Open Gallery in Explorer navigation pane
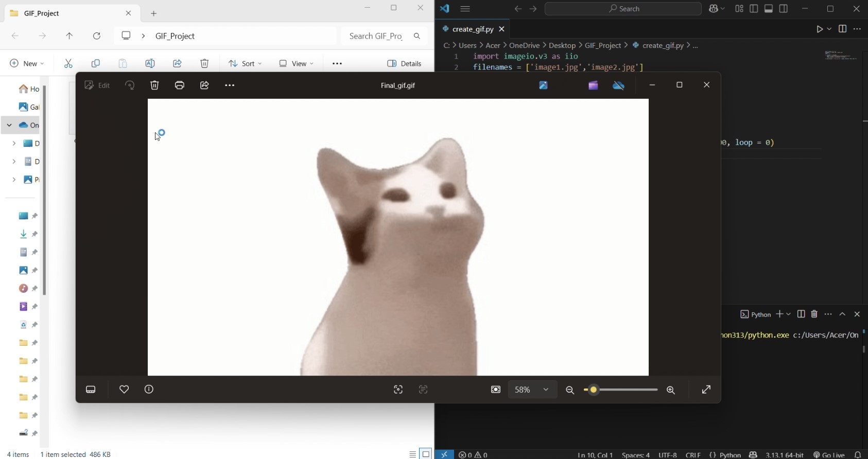 (x=28, y=107)
